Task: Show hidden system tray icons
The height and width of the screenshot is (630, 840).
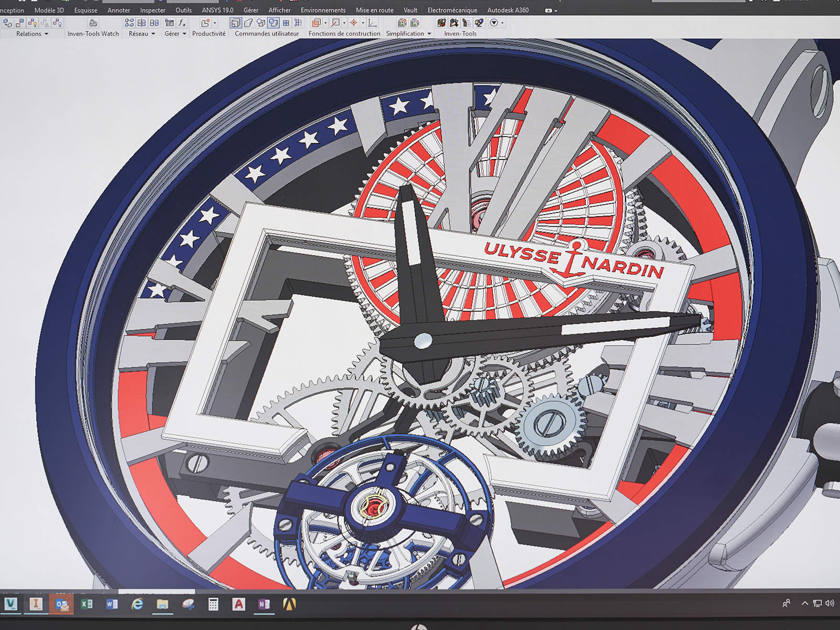Action: (x=805, y=603)
